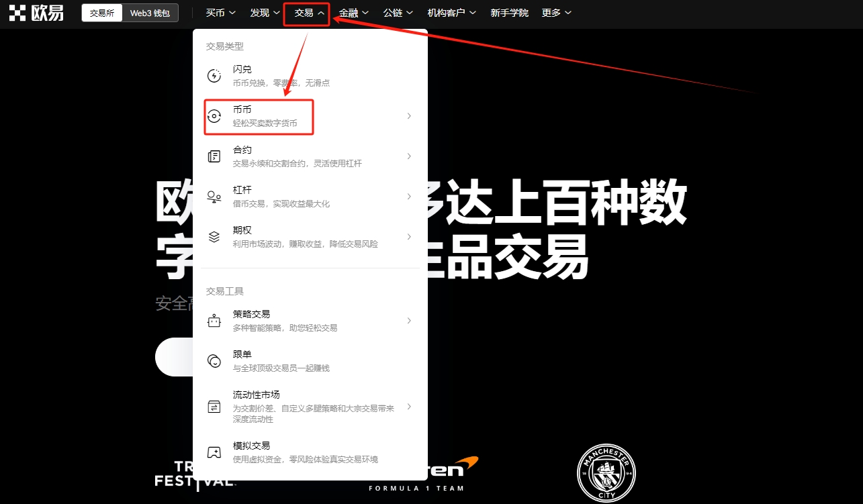Expand the 策略交易 submenu arrow

(x=409, y=321)
